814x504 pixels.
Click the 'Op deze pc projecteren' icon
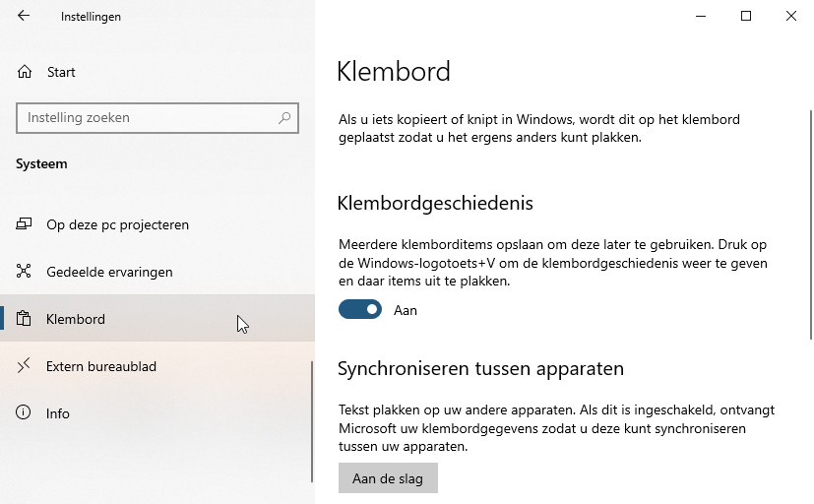(x=25, y=224)
